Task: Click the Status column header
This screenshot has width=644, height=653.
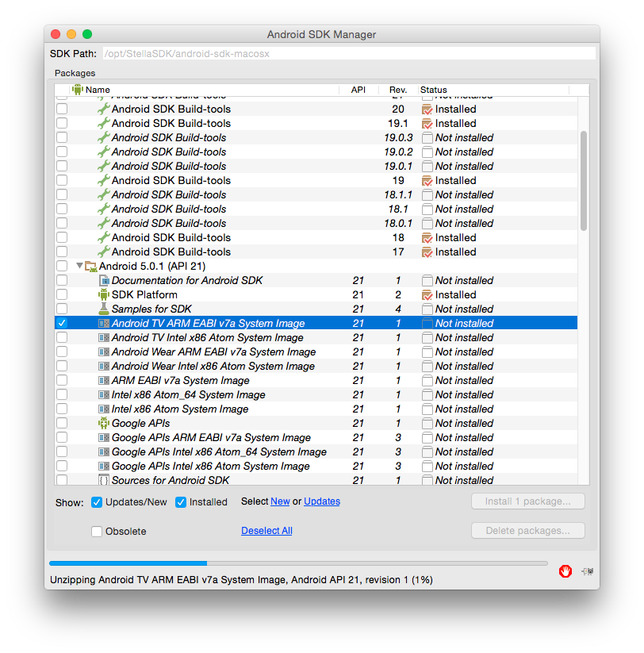Action: pyautogui.click(x=493, y=90)
